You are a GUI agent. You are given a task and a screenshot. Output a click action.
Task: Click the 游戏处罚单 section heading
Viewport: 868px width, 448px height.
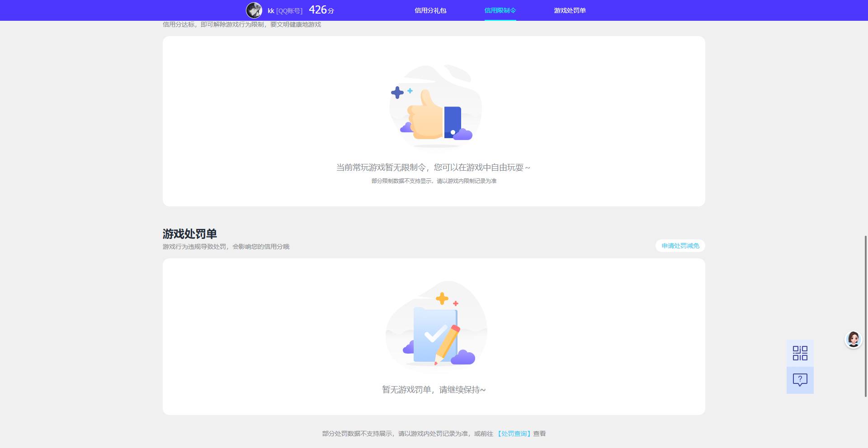[x=190, y=234]
